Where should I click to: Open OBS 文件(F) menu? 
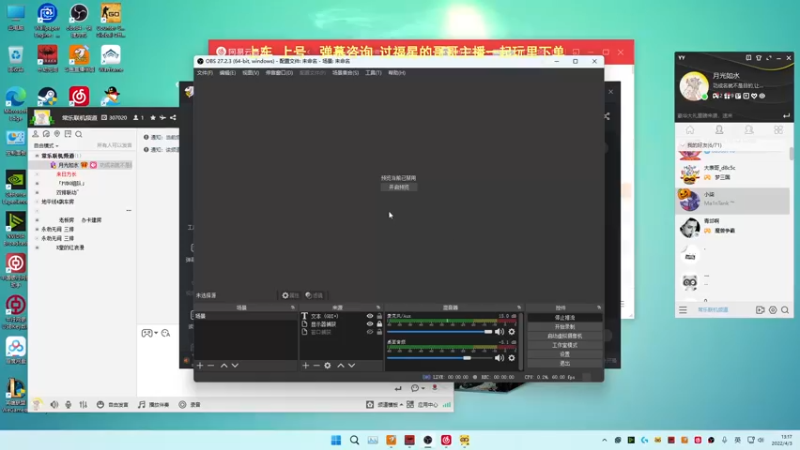click(x=205, y=73)
